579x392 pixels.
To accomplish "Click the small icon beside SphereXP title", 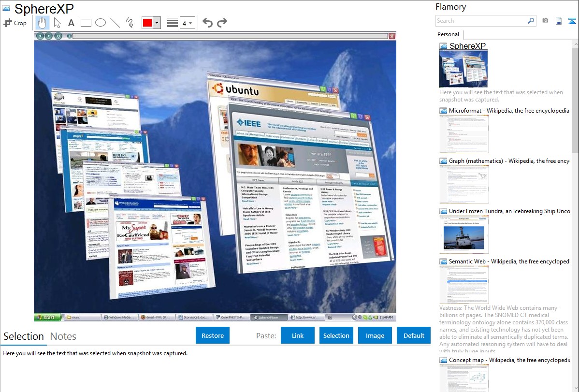I will (x=443, y=46).
